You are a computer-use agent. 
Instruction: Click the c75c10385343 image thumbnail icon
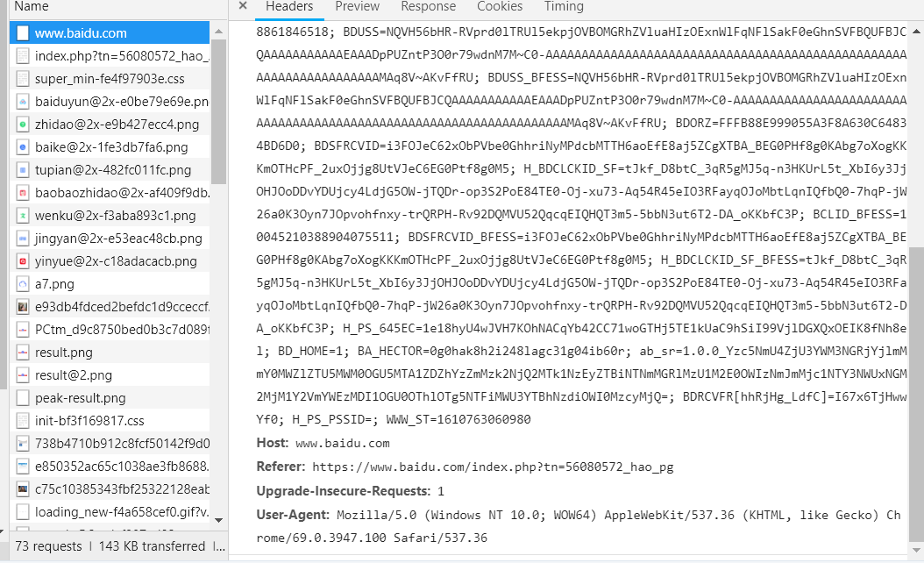23,488
